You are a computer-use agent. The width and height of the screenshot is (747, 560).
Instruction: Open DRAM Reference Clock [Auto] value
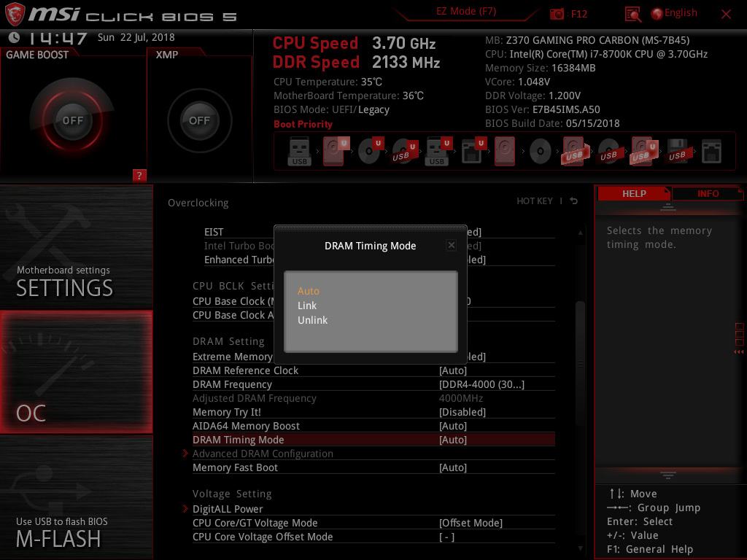452,370
